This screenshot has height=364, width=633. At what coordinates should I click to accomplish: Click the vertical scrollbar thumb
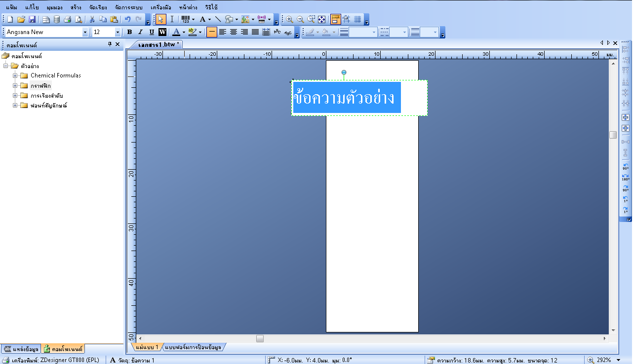pos(613,135)
